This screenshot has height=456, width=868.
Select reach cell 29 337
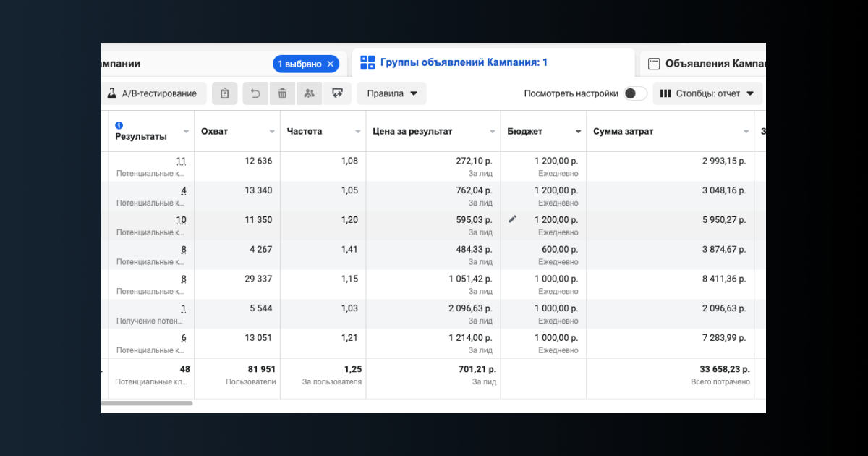coord(258,279)
